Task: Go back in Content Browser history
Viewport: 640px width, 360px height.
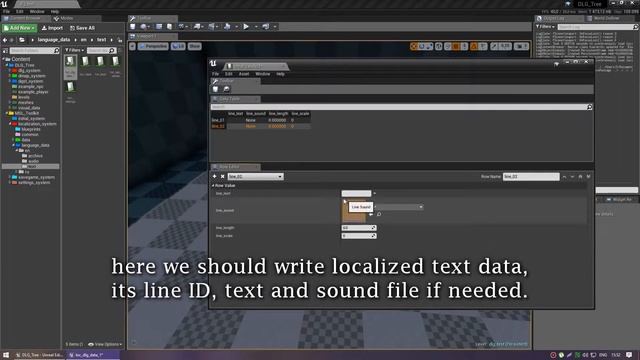Action: 5,40
